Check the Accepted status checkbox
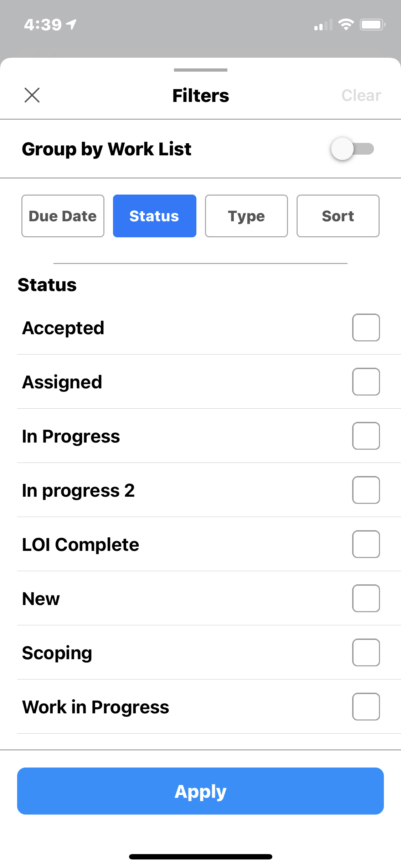The width and height of the screenshot is (401, 868). pyautogui.click(x=366, y=327)
